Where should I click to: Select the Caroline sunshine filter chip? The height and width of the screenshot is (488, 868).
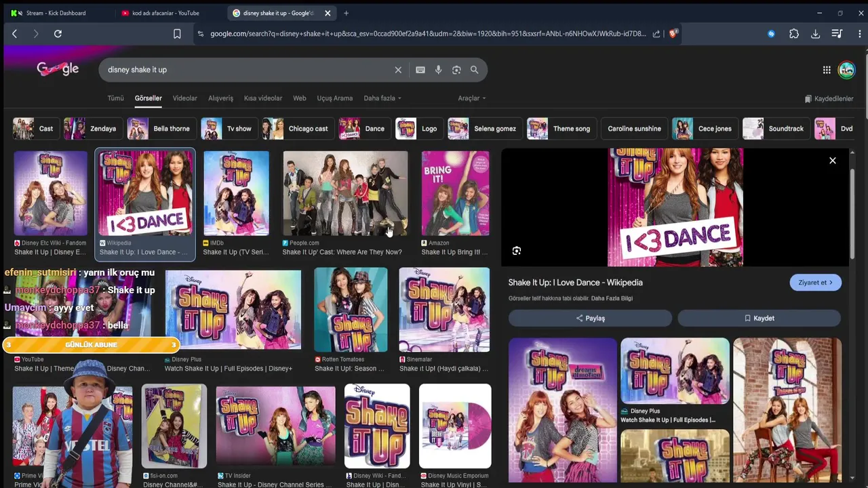[634, 129]
